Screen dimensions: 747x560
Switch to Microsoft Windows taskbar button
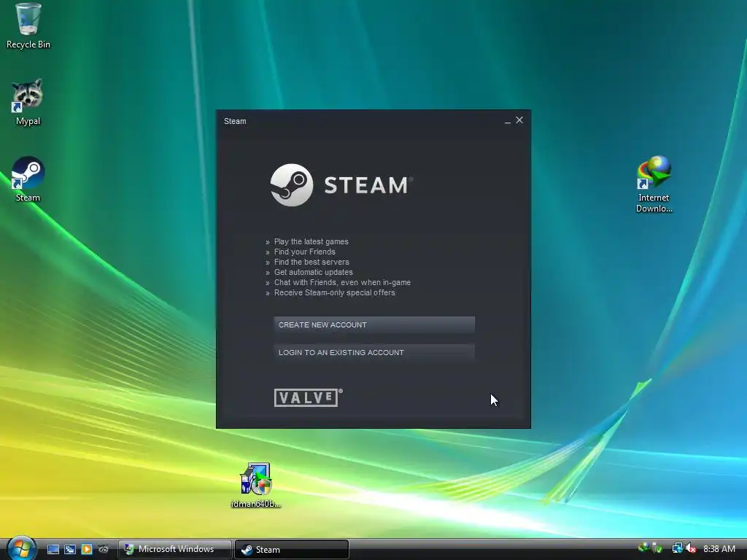pos(175,549)
